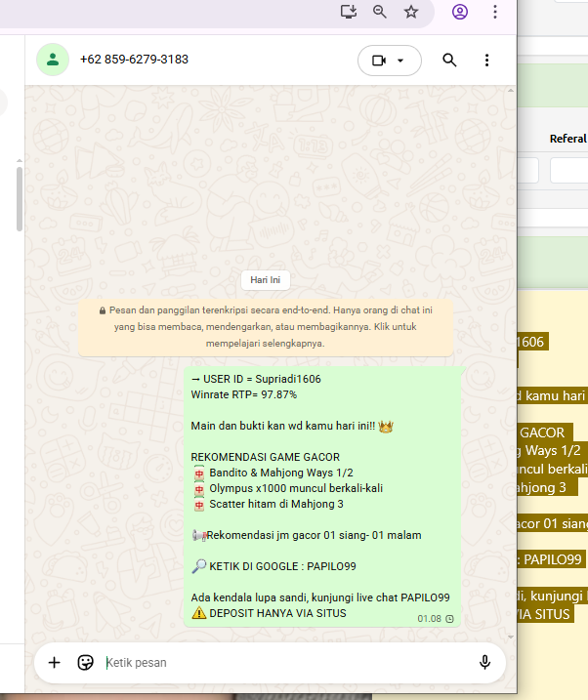
Task: Open the end-to-end encryption notice
Action: (x=266, y=327)
